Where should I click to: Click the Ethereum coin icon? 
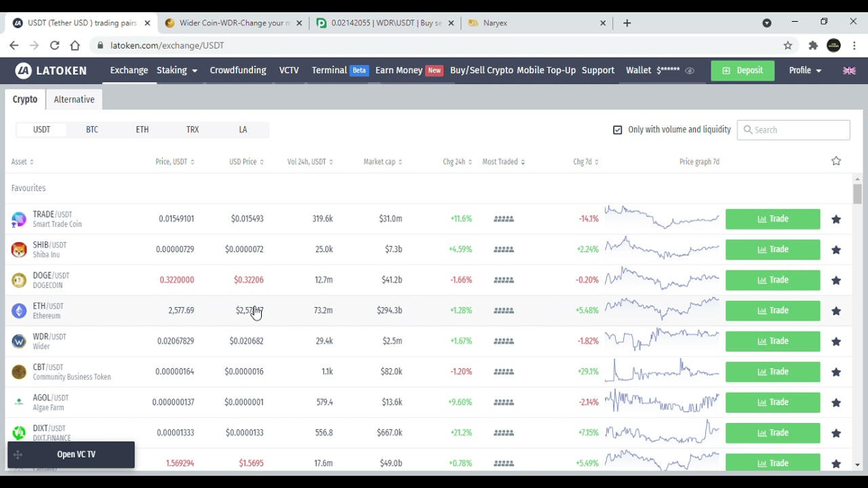point(19,310)
